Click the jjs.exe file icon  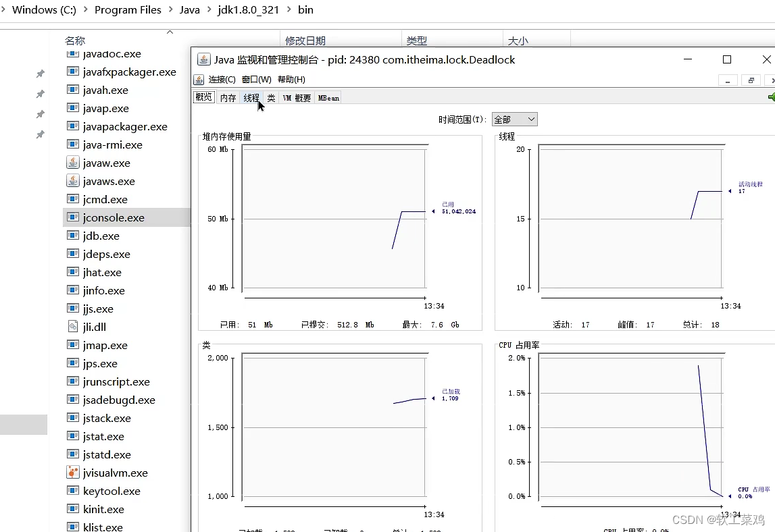pyautogui.click(x=73, y=309)
